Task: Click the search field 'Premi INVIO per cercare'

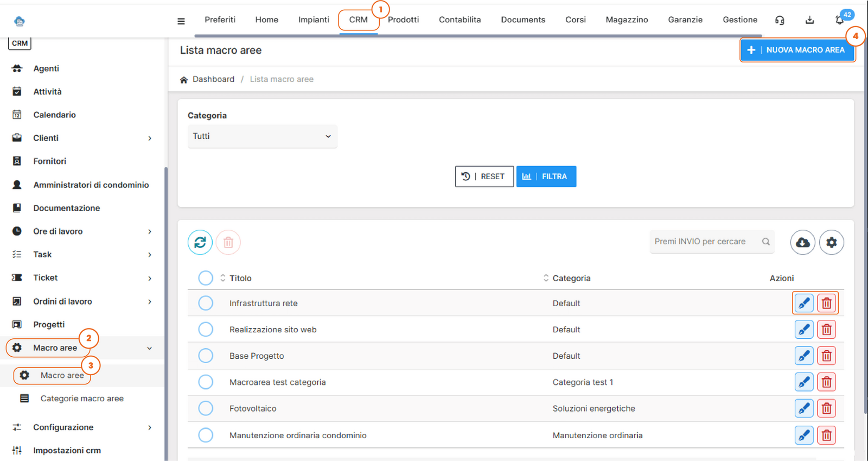Action: (705, 242)
